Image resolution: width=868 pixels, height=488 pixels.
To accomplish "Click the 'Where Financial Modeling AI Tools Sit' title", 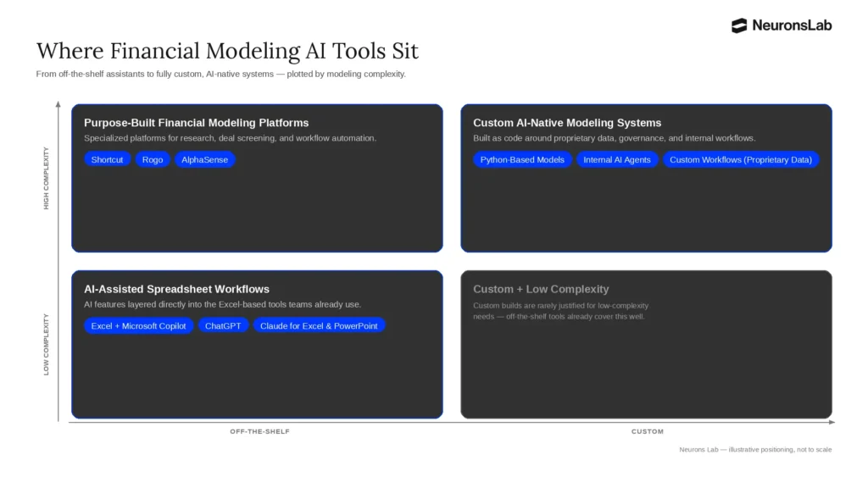I will [x=227, y=51].
